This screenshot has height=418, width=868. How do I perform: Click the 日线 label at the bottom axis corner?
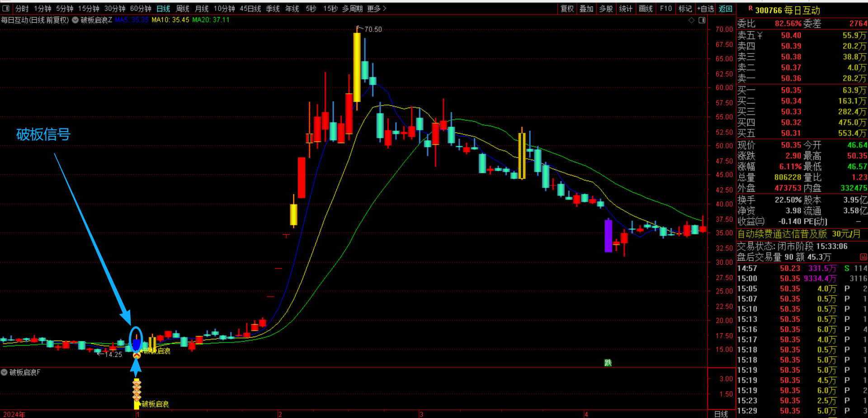[x=721, y=414]
